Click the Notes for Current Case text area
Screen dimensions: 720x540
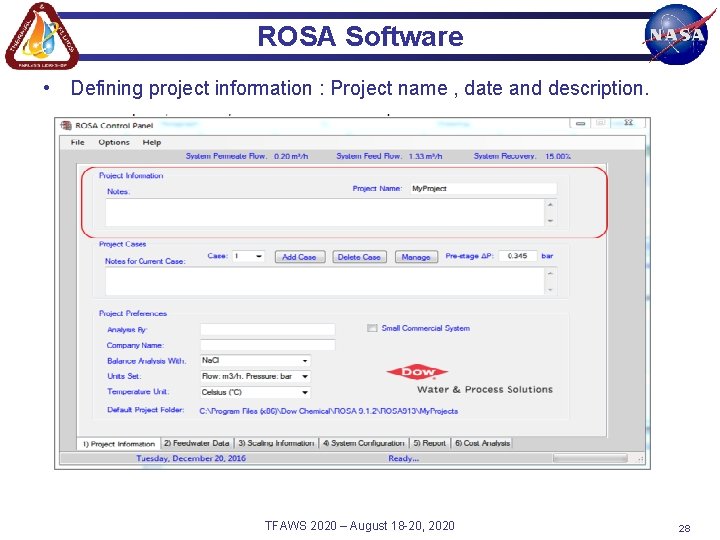[325, 281]
